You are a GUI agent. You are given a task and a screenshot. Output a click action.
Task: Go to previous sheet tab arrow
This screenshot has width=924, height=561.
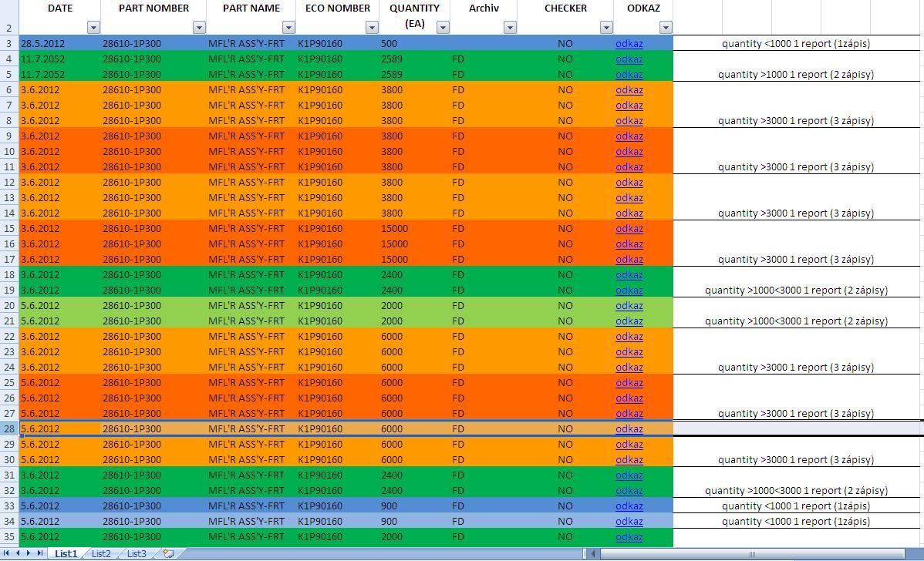click(18, 553)
